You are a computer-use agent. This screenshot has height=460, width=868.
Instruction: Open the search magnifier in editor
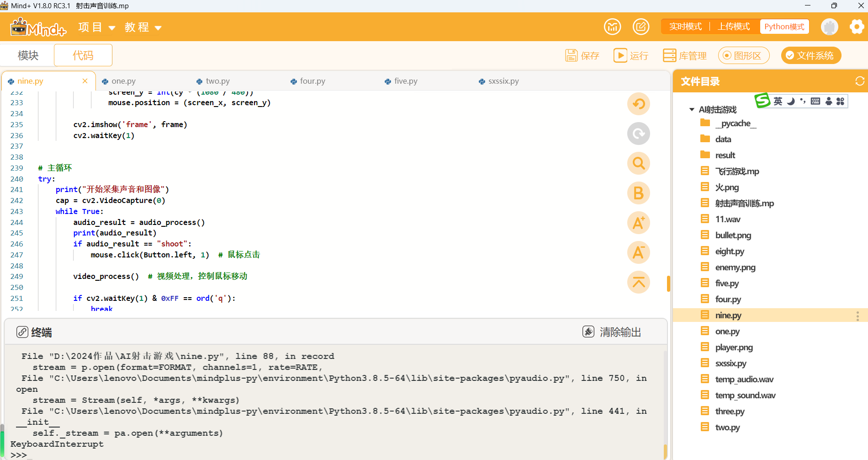coord(638,163)
